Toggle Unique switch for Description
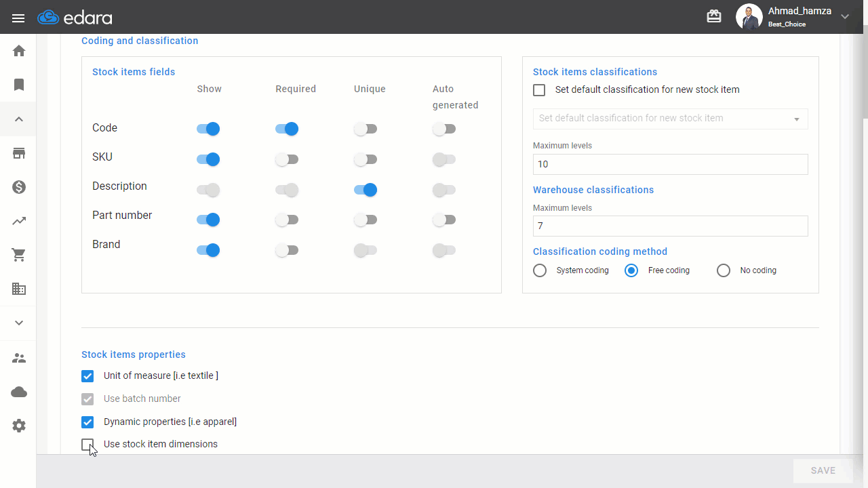Viewport: 868px width, 488px height. (x=366, y=190)
